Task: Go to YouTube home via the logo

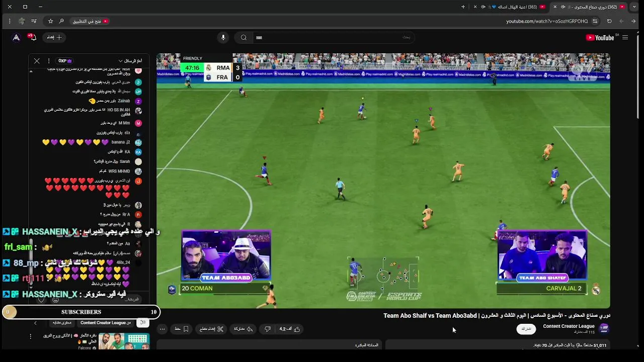Action: [x=600, y=38]
